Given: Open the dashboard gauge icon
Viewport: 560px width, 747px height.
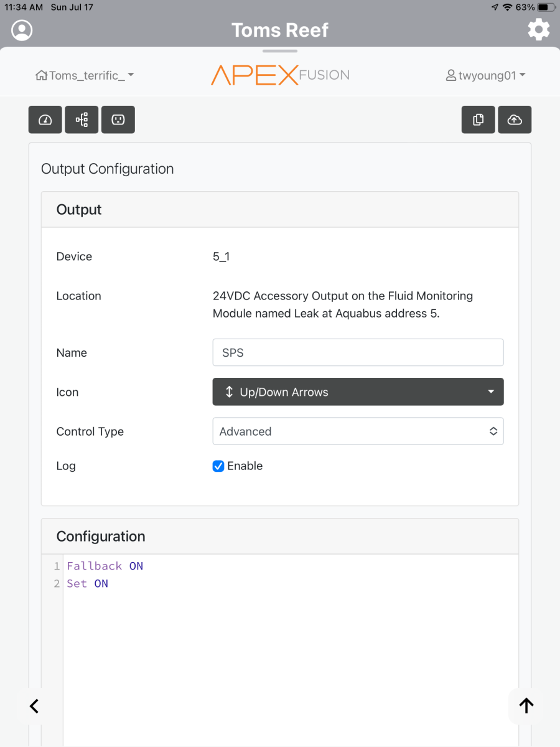Looking at the screenshot, I should coord(45,120).
